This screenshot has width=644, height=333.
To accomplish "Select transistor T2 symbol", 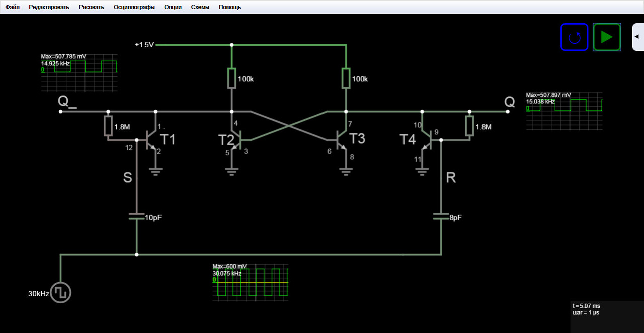I will (x=235, y=139).
